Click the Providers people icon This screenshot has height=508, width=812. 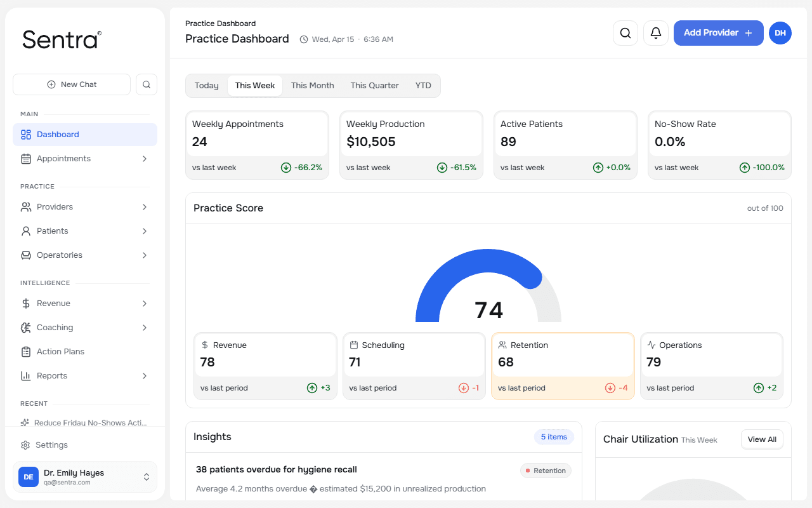(x=26, y=207)
